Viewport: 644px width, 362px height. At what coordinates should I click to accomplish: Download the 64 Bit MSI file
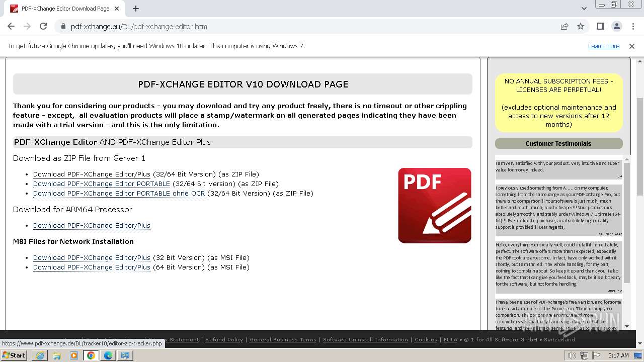click(x=92, y=267)
